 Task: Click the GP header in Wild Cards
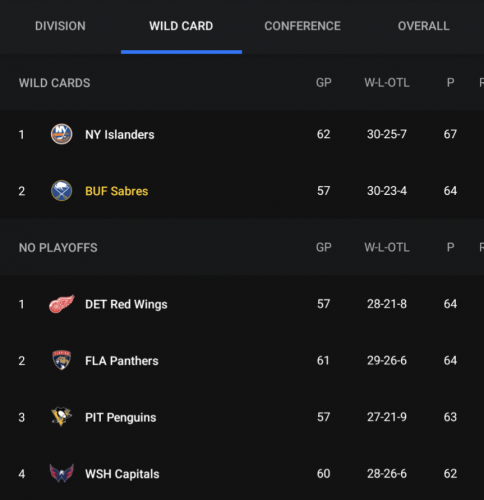pos(324,83)
